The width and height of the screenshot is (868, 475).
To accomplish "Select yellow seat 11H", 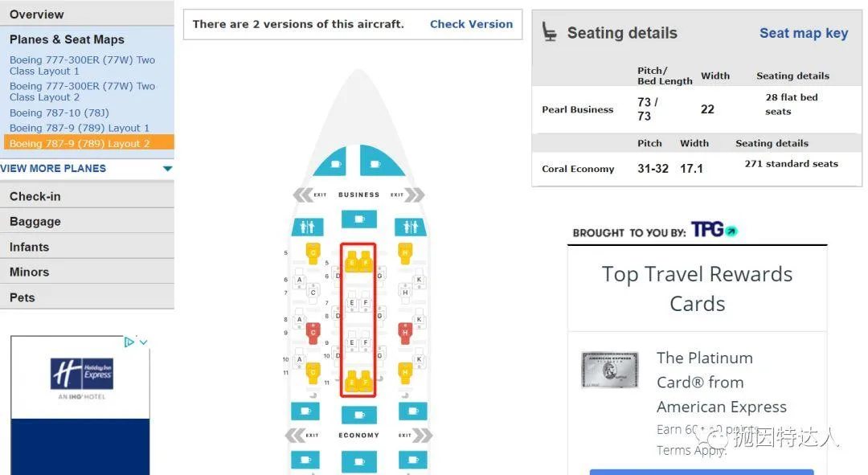I will click(406, 371).
